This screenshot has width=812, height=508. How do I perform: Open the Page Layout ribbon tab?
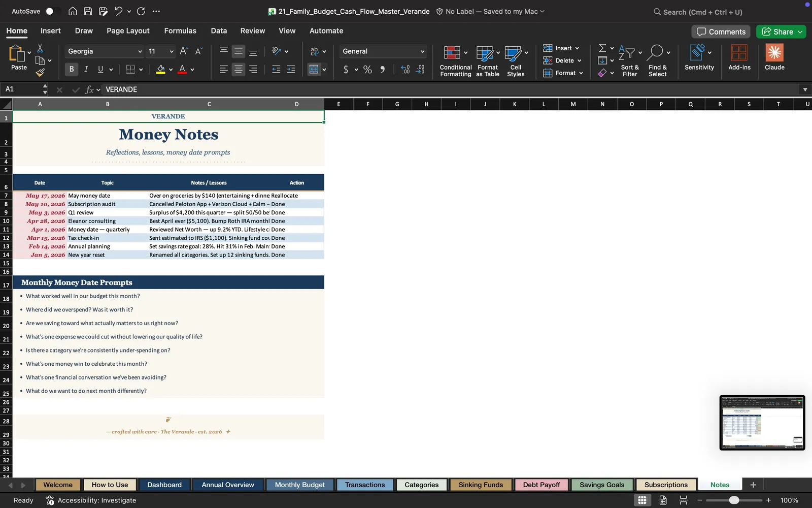[x=128, y=30]
